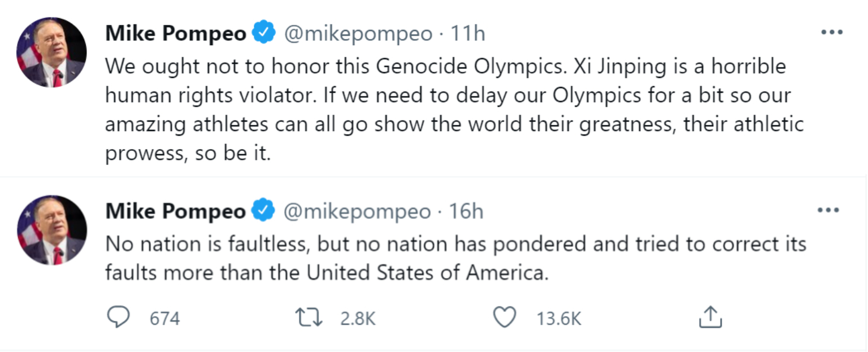
Task: Click the 13.6K likes count
Action: coord(558,319)
